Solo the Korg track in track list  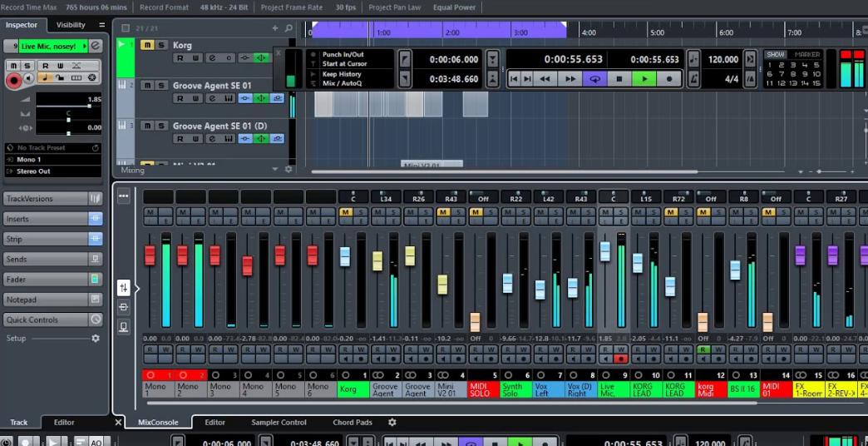(x=161, y=45)
